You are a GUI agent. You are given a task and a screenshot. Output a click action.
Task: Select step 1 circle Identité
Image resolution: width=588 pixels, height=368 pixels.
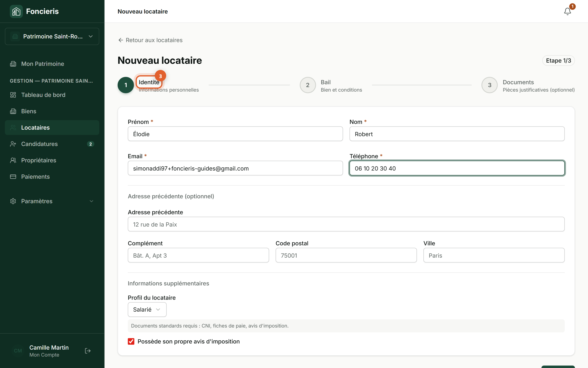click(x=126, y=85)
